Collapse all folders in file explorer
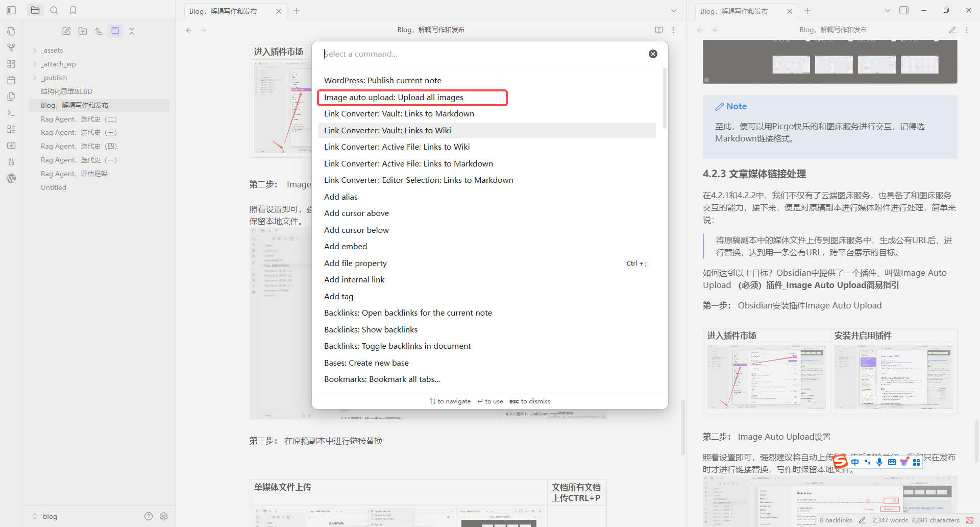The image size is (980, 527). 132,31
